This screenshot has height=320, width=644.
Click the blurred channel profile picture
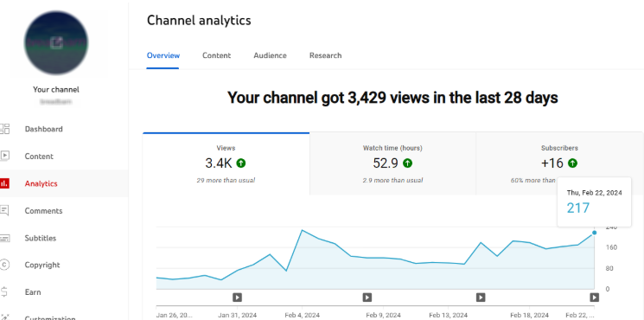tap(56, 42)
